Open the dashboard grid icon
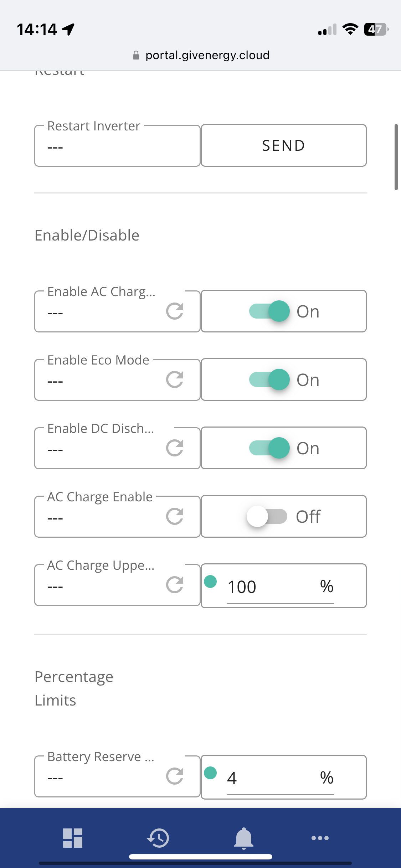The width and height of the screenshot is (401, 868). 73,838
